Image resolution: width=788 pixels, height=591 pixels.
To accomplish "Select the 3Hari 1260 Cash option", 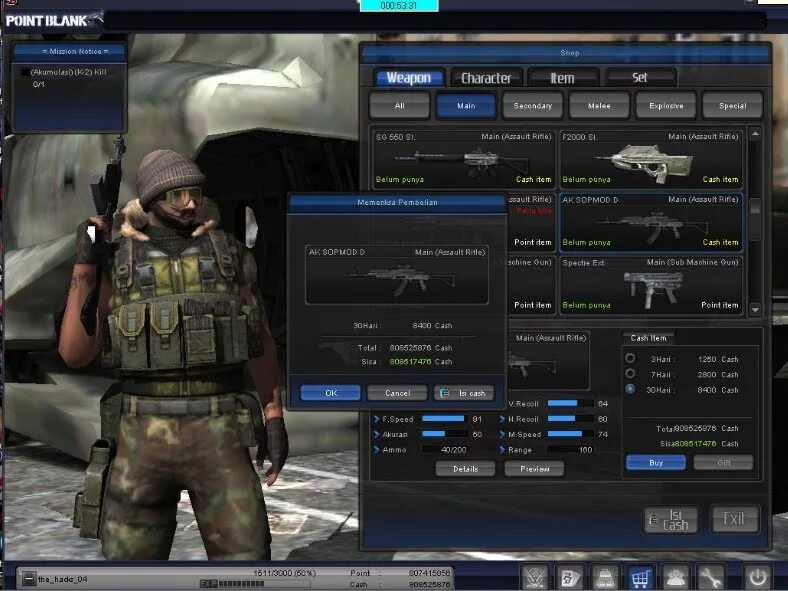I will tap(630, 358).
